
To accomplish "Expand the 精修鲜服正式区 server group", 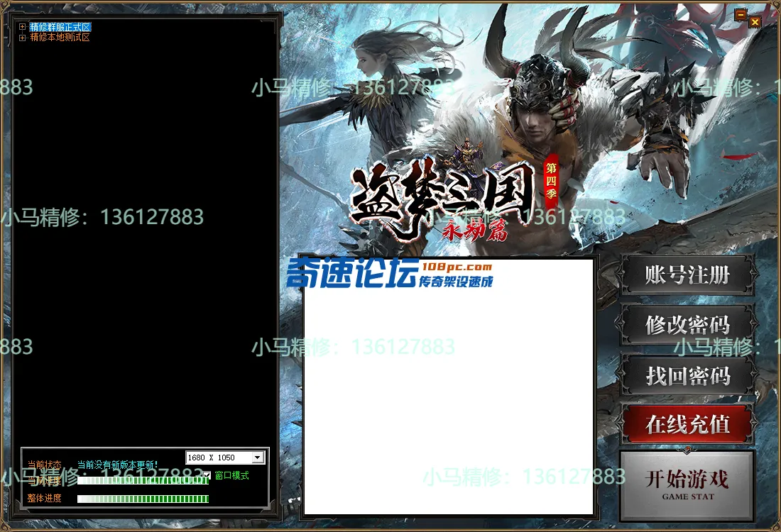I will (22, 27).
